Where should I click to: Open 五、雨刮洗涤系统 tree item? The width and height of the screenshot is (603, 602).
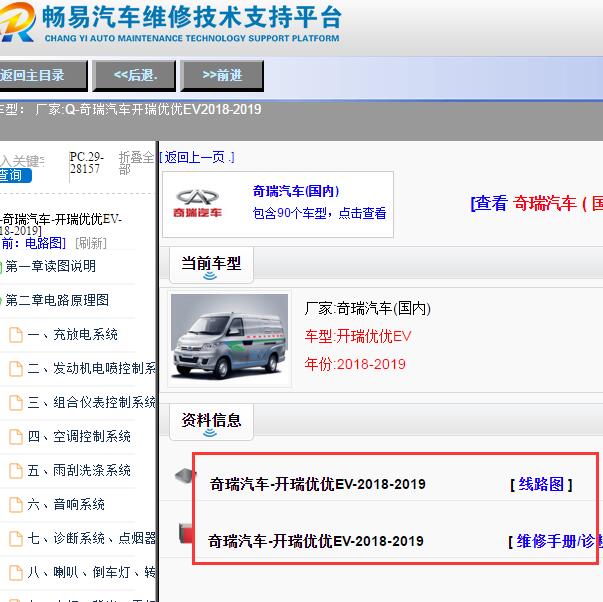[x=79, y=470]
